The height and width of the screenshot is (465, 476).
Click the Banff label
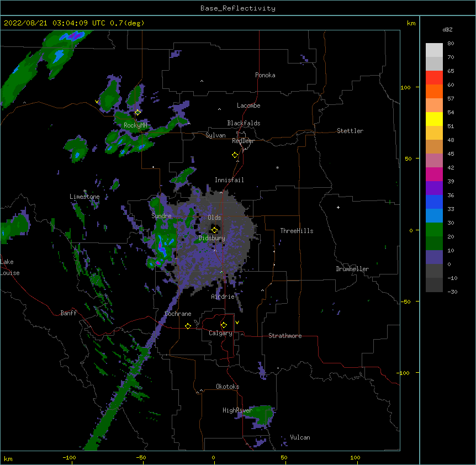(68, 313)
